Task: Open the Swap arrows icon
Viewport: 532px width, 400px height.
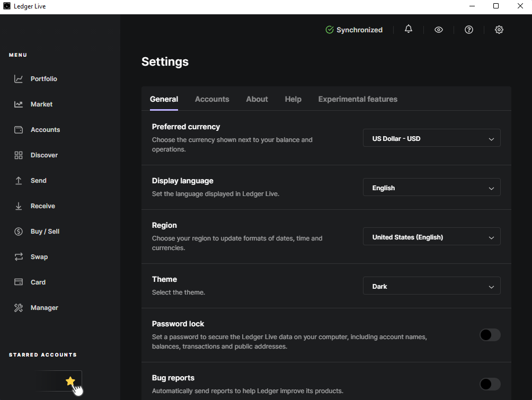Action: point(19,257)
